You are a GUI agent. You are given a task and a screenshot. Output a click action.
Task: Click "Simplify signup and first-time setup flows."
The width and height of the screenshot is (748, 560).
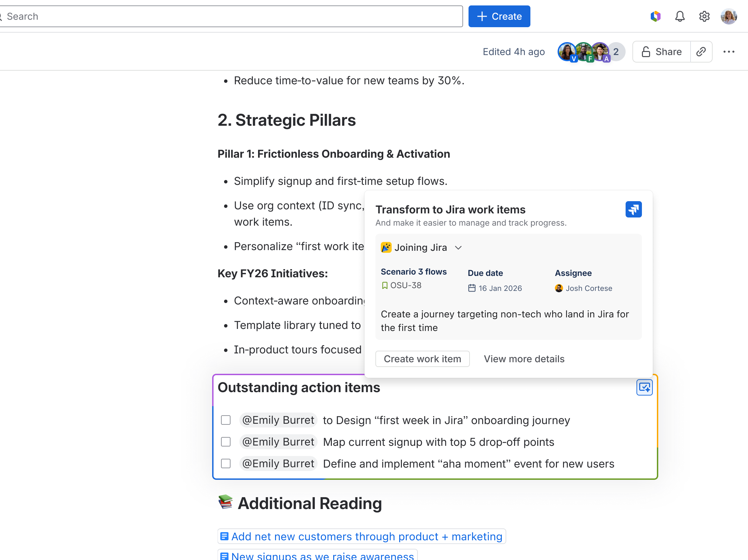(341, 181)
